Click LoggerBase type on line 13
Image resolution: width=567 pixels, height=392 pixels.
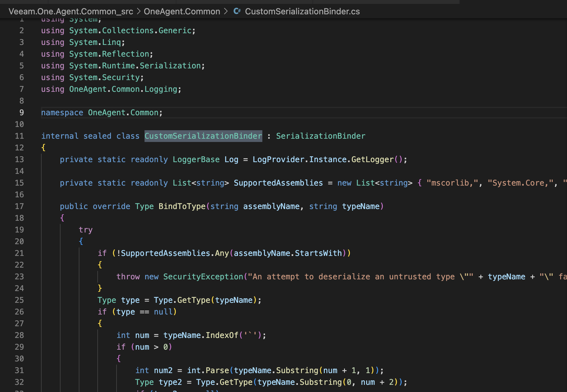point(196,160)
